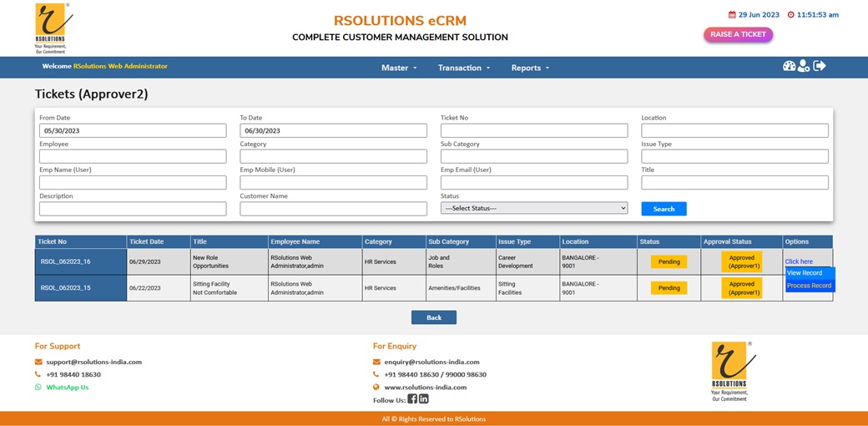This screenshot has width=868, height=426.
Task: Click the blue Search button
Action: [x=664, y=209]
